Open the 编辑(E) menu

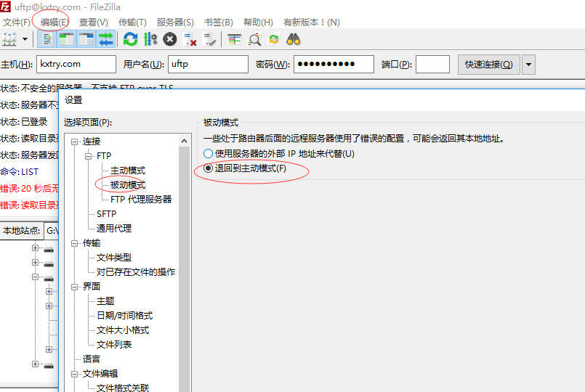[x=54, y=23]
